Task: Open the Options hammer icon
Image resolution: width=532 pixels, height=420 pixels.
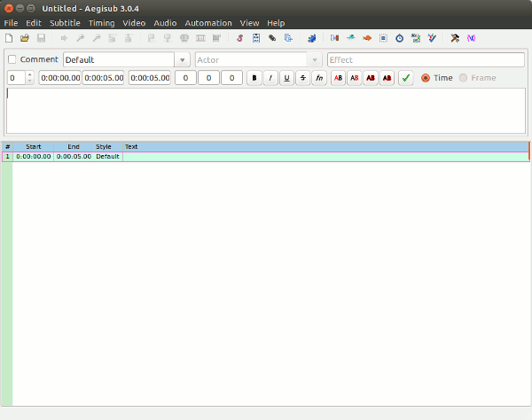Action: click(455, 38)
